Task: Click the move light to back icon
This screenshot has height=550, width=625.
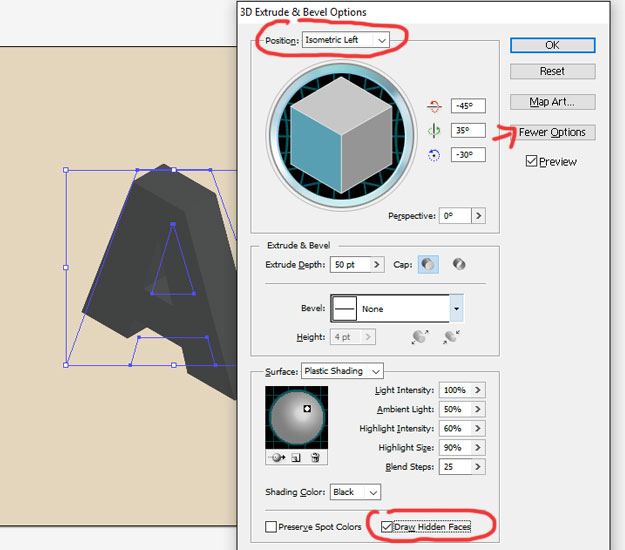Action: (x=277, y=457)
